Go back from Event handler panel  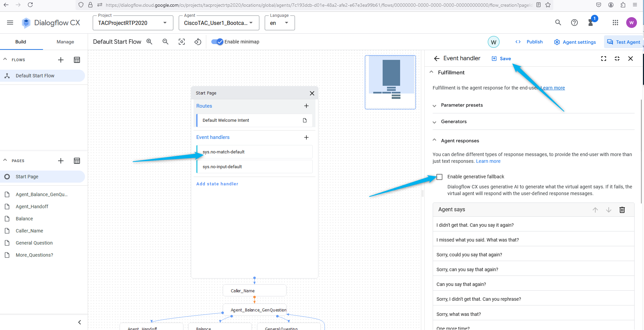437,59
